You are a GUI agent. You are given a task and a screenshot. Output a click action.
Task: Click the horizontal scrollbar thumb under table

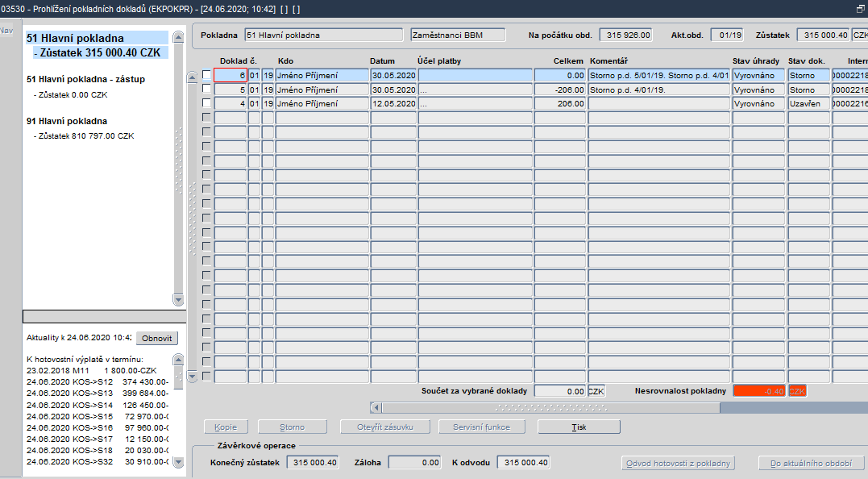tap(550, 407)
